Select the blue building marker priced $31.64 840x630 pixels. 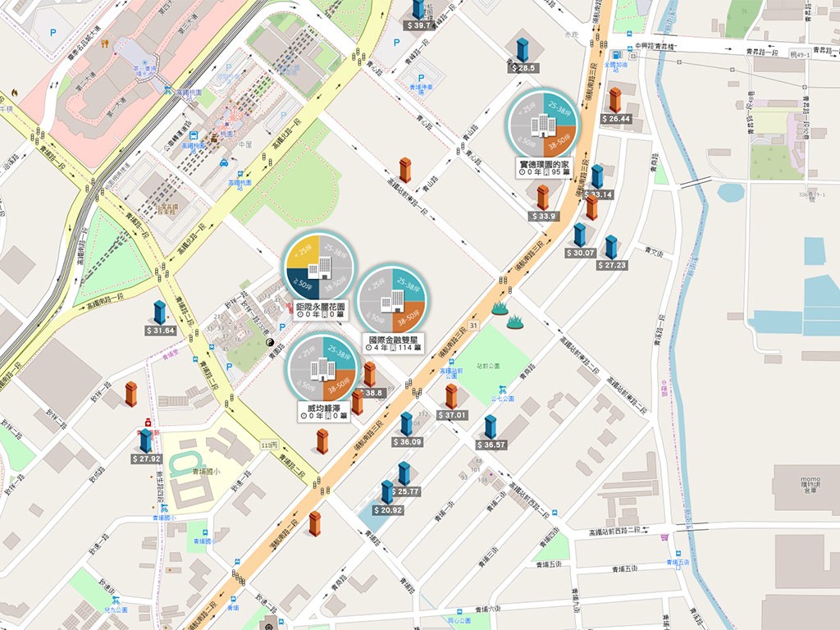pos(160,313)
